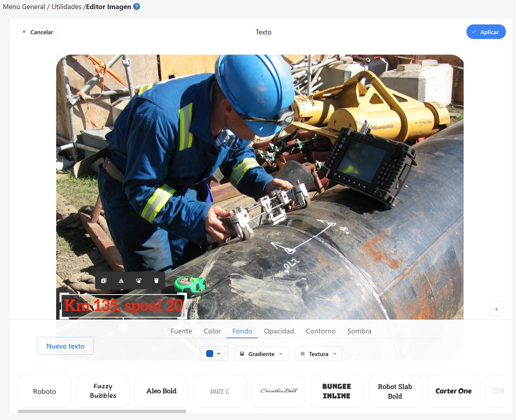The image size is (516, 420).
Task: Expand the Gradiente dropdown
Action: click(x=261, y=354)
